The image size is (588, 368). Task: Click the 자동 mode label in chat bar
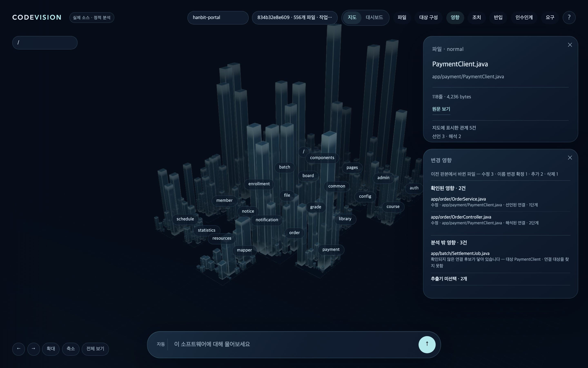pos(161,344)
